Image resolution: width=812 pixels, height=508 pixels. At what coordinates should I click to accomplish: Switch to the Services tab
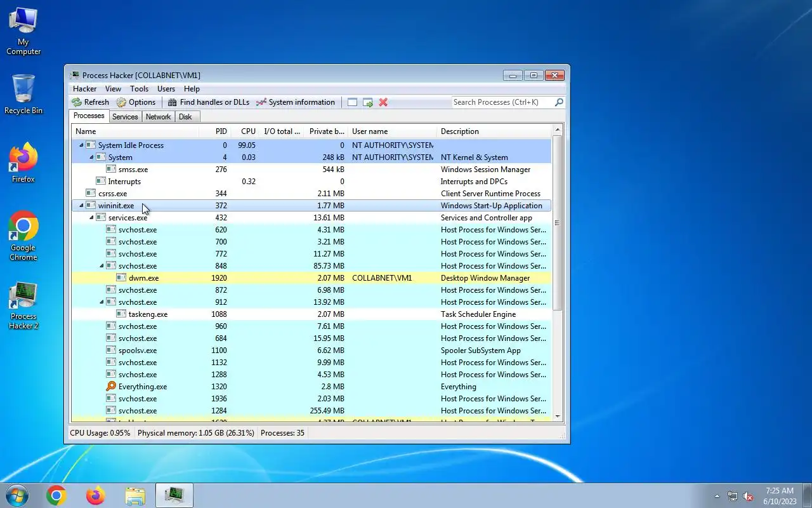tap(125, 117)
